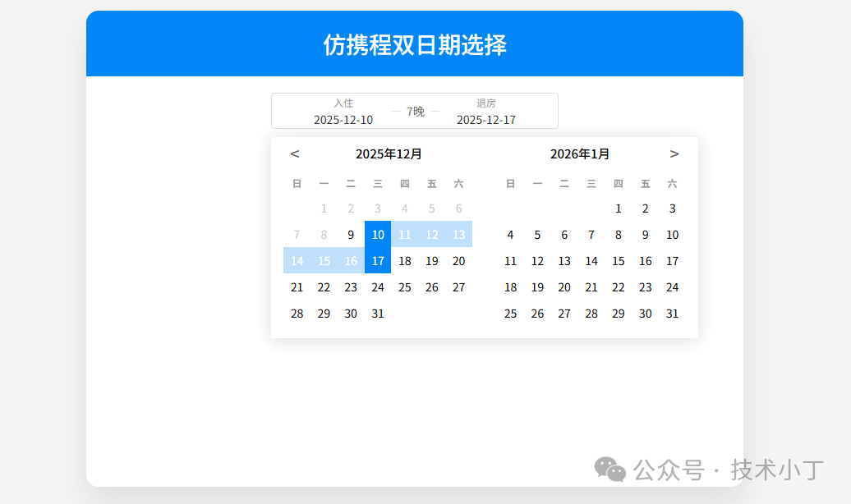The image size is (851, 504).
Task: Pick January 31 in the 2026 calendar
Action: (x=673, y=314)
